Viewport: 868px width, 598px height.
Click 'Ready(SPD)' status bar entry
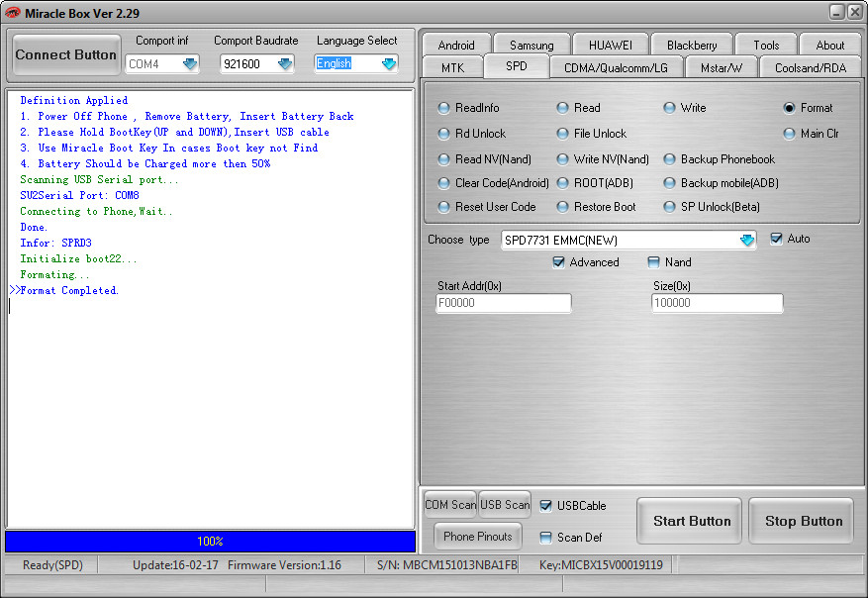tap(52, 564)
